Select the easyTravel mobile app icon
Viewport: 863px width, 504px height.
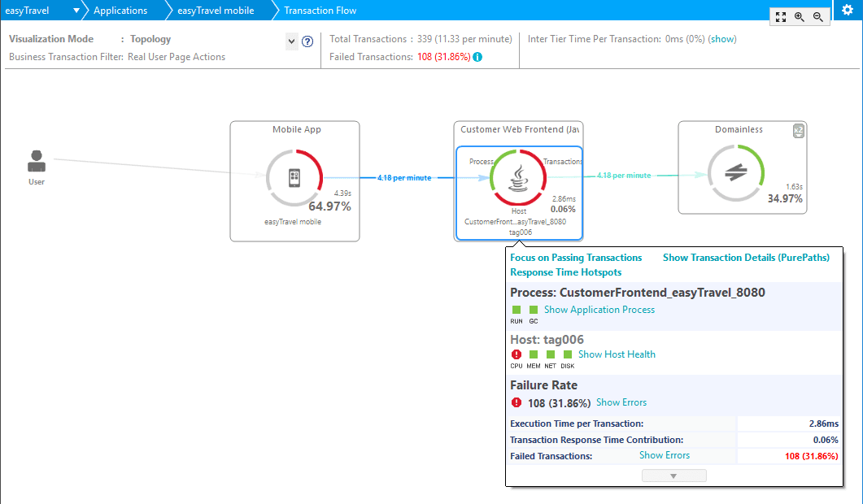click(x=294, y=178)
